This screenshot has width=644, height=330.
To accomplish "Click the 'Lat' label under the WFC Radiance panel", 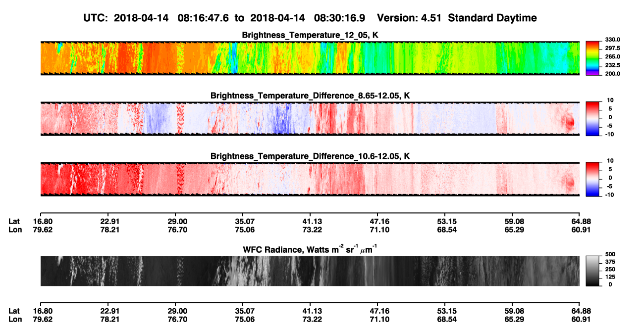I will [x=14, y=311].
